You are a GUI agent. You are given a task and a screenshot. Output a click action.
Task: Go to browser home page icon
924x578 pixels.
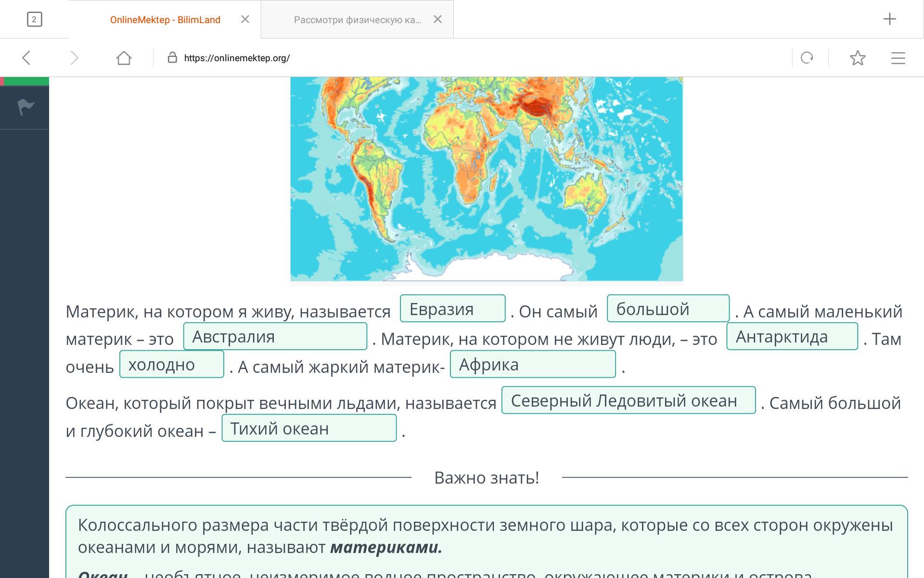pyautogui.click(x=124, y=58)
